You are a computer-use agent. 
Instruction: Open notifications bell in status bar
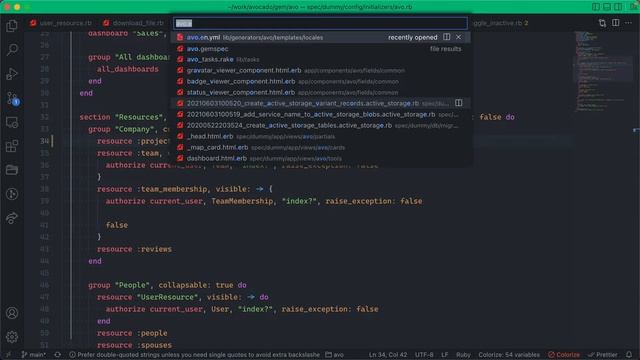[629, 355]
